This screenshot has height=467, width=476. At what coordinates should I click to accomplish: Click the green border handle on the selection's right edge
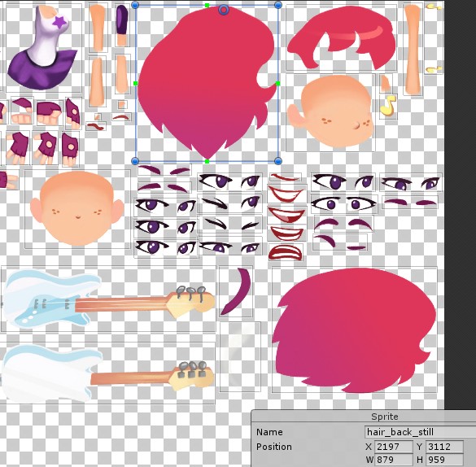pyautogui.click(x=277, y=83)
